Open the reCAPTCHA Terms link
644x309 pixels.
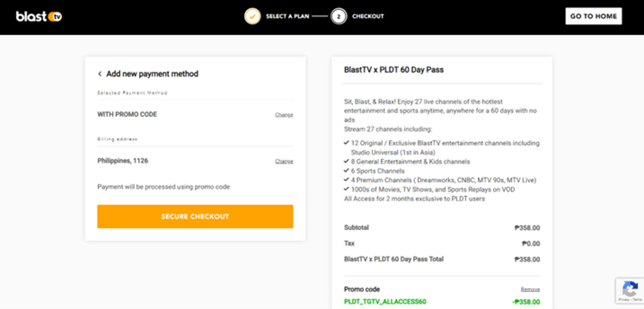coord(637,299)
